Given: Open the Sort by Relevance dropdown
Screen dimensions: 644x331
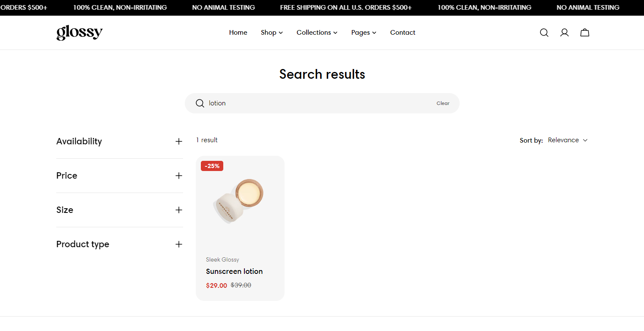Looking at the screenshot, I should (x=567, y=140).
